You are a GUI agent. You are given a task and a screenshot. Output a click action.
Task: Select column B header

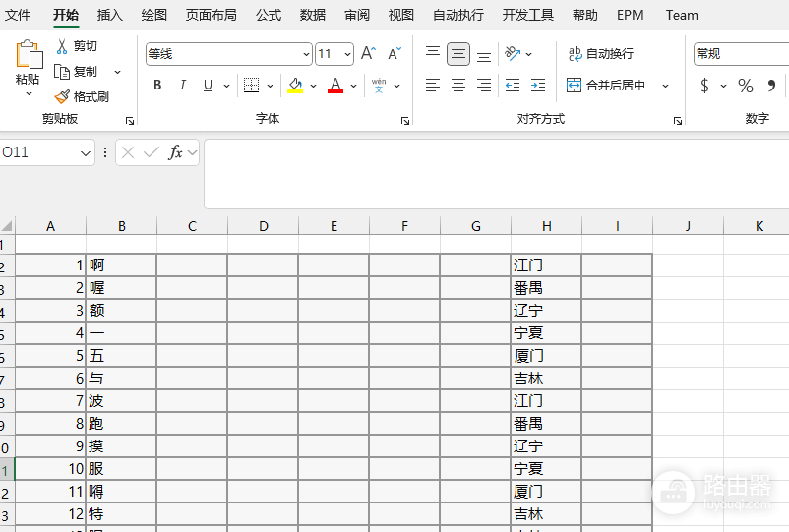[121, 226]
